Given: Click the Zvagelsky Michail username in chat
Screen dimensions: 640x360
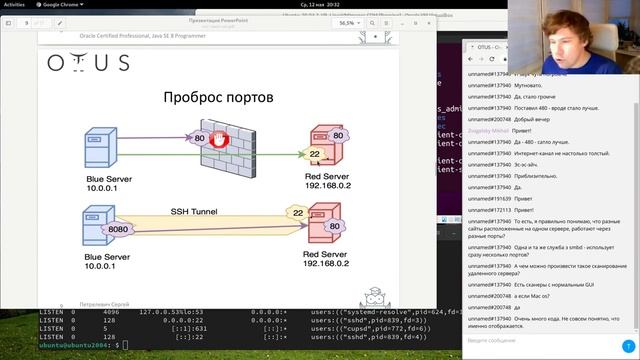Looking at the screenshot, I should pyautogui.click(x=488, y=131).
